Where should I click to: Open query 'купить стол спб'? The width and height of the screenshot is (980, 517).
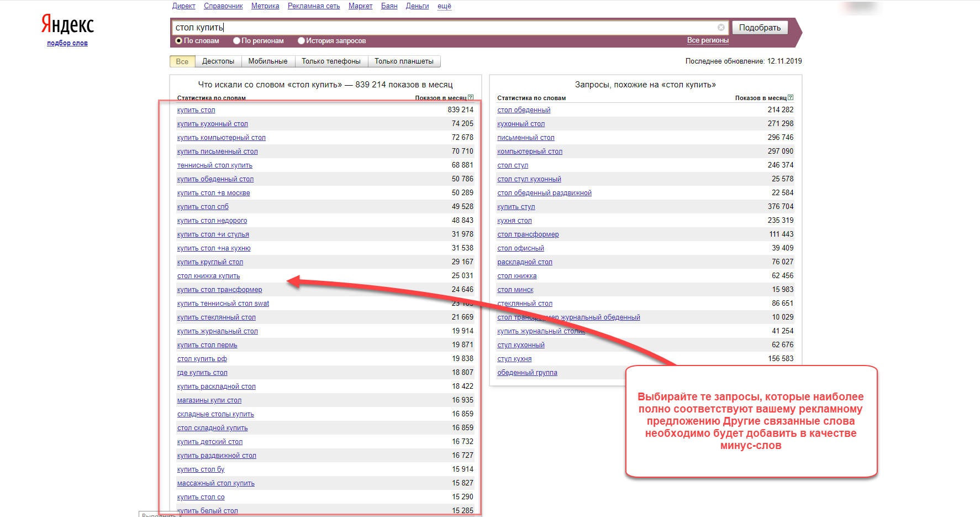[x=203, y=207]
